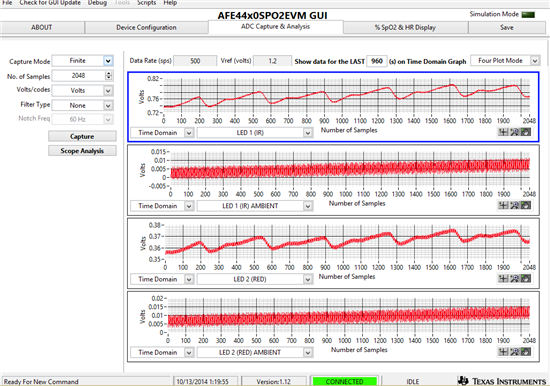Screen dimensions: 550x386
Task: Click the LAST seconds field showing 960
Action: click(x=377, y=61)
